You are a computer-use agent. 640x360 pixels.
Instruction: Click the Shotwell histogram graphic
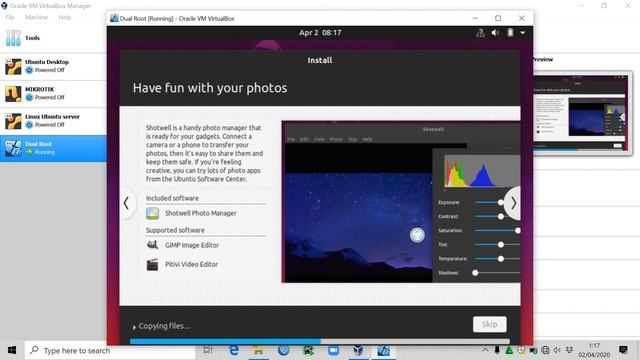482,171
